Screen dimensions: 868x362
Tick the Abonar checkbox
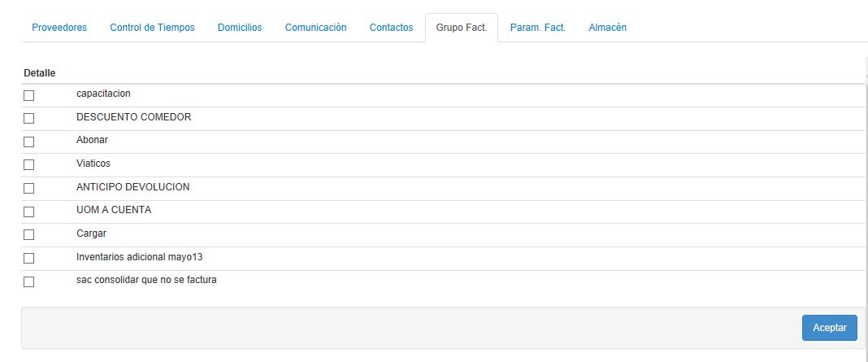pos(29,142)
